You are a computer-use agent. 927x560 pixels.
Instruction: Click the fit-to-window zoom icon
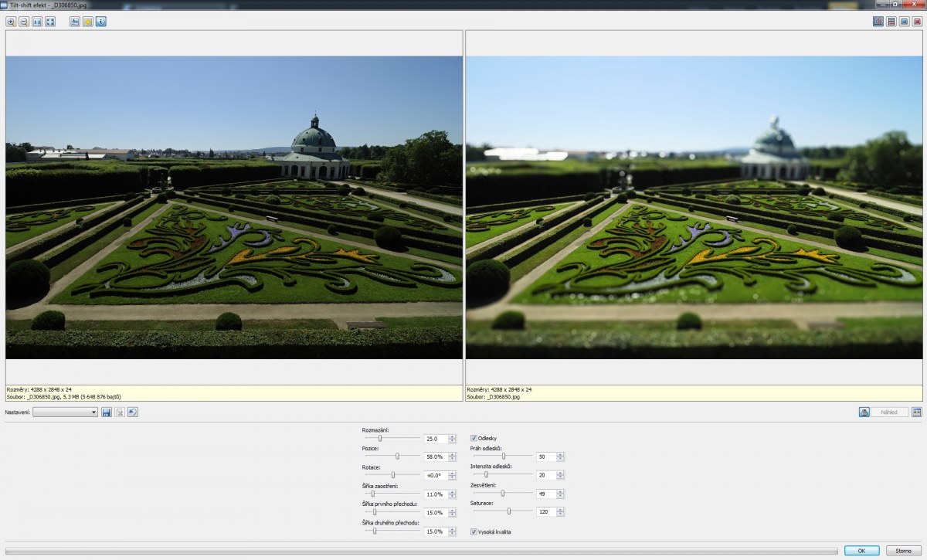pos(50,22)
